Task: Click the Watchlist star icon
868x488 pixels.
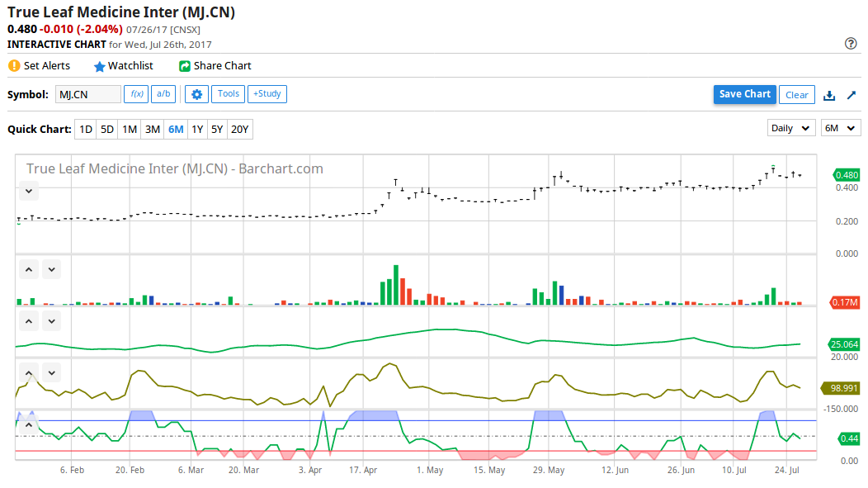Action: point(99,65)
